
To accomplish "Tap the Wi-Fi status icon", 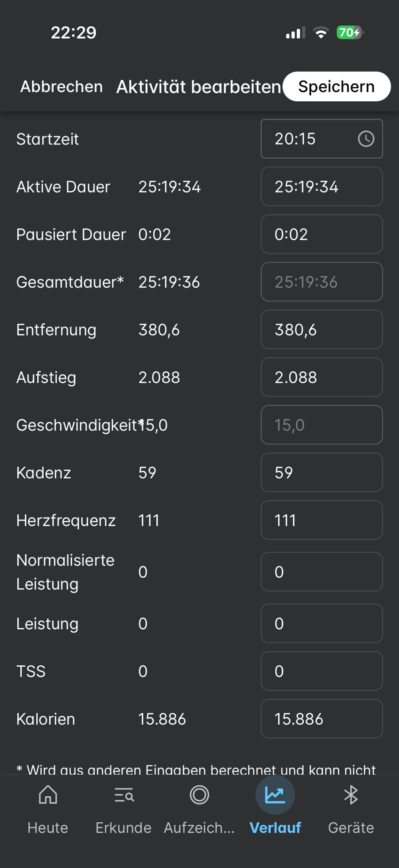I will click(321, 33).
